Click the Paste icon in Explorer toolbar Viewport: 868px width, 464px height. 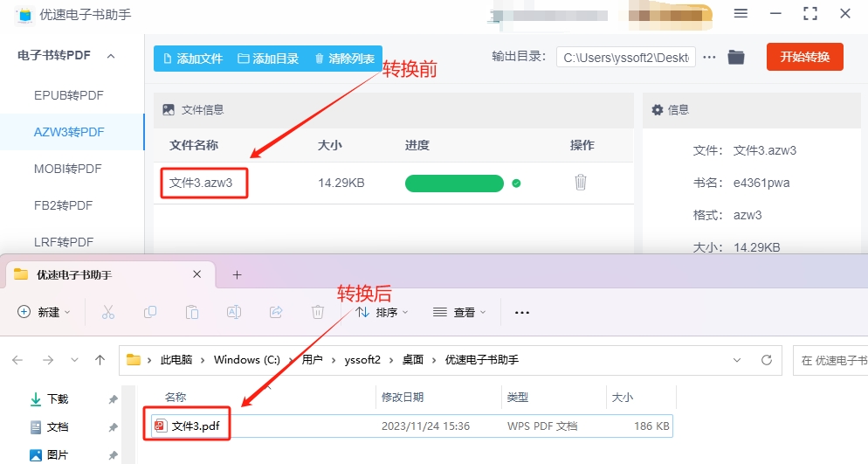(x=191, y=312)
